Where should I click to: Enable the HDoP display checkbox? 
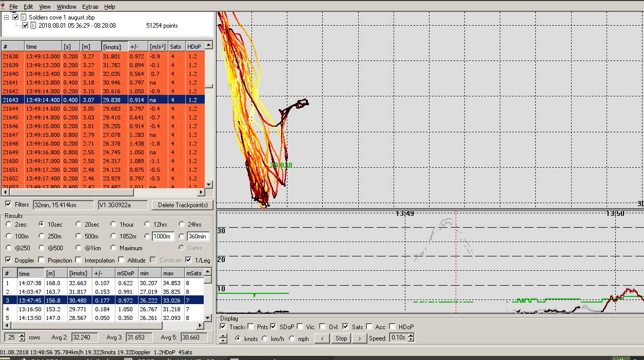pyautogui.click(x=393, y=327)
